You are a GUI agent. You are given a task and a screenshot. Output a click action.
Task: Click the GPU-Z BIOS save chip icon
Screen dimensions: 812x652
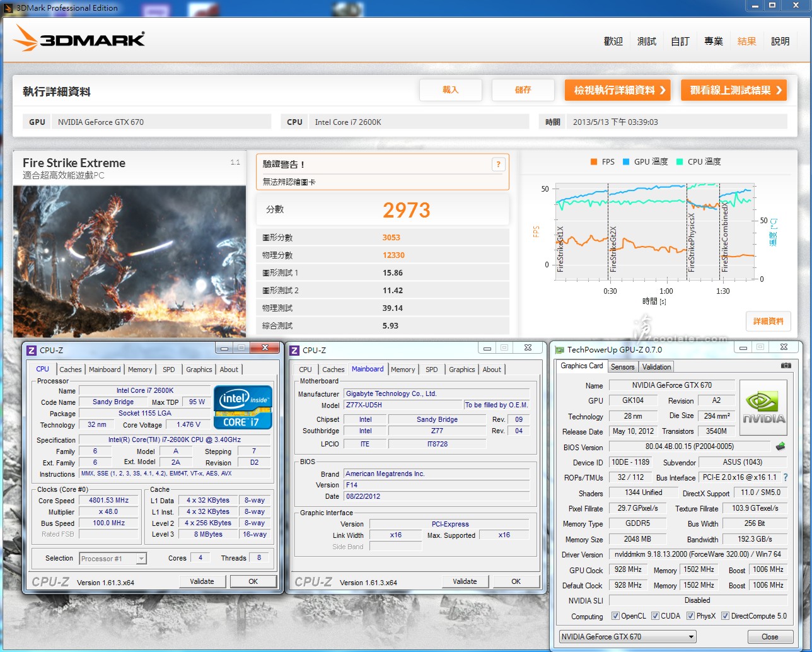pyautogui.click(x=780, y=446)
